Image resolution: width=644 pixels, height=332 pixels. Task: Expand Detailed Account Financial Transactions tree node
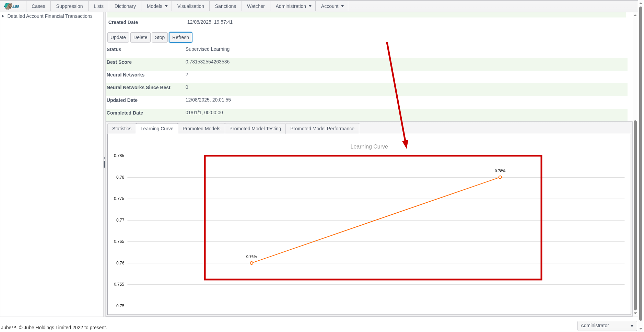pos(3,16)
